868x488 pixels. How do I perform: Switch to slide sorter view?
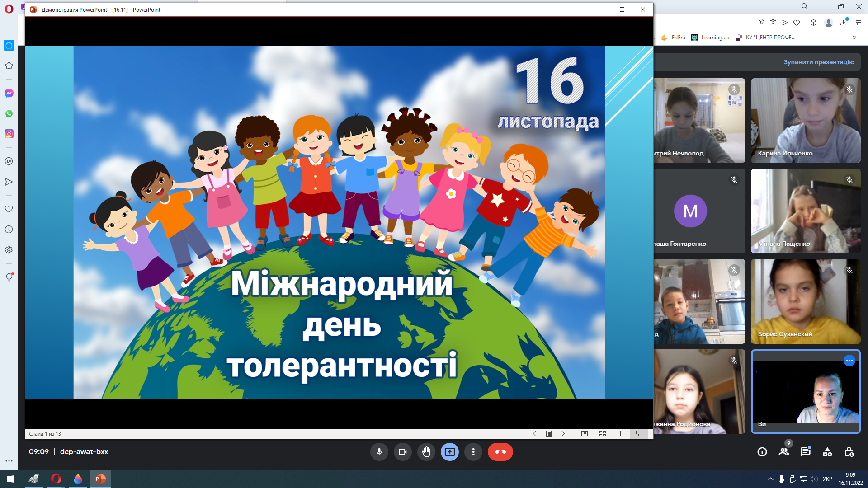point(603,434)
